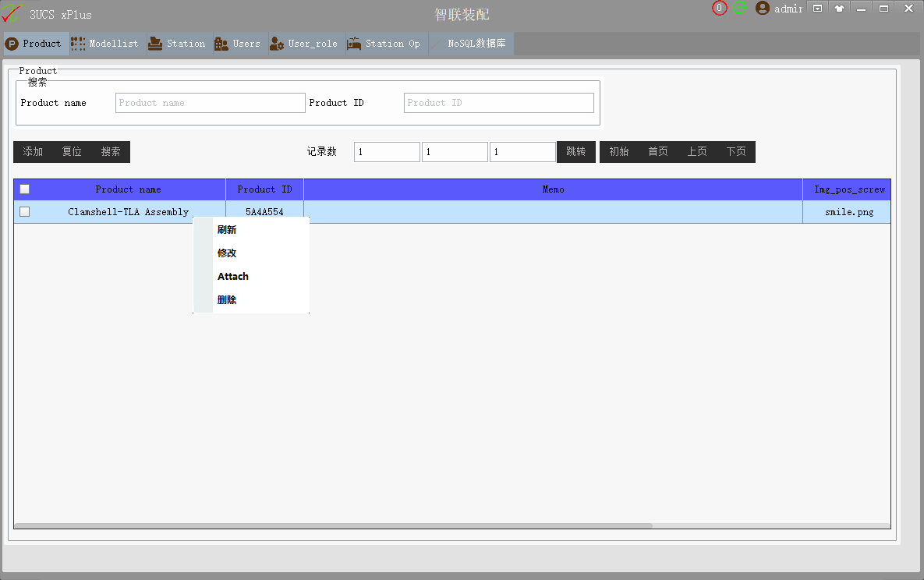
Task: Focus the Product name search field
Action: 211,103
